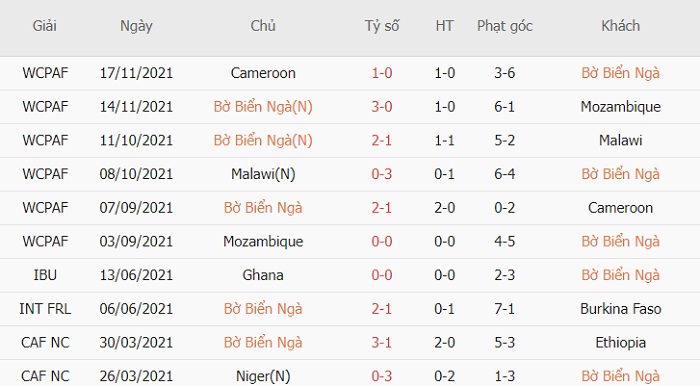700x386 pixels.
Task: Select the Ngày column header
Action: point(136,26)
